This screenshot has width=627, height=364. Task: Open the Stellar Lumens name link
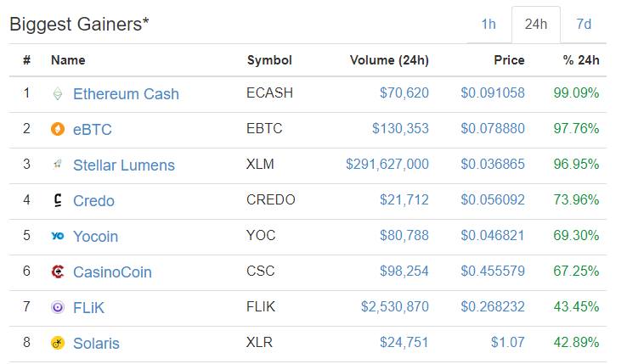(x=124, y=165)
